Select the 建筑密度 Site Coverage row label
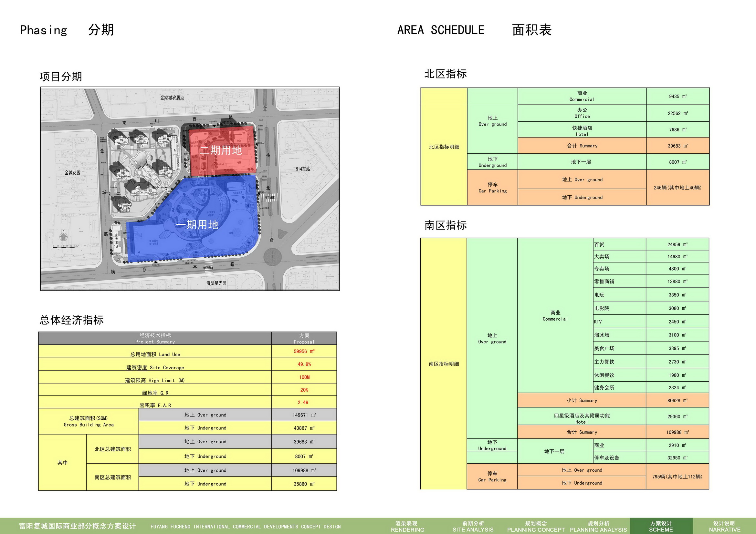Viewport: 756px width, 534px height. [155, 367]
